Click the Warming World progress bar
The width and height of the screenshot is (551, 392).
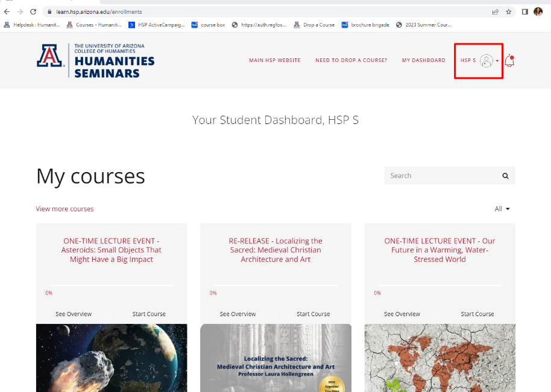(439, 285)
